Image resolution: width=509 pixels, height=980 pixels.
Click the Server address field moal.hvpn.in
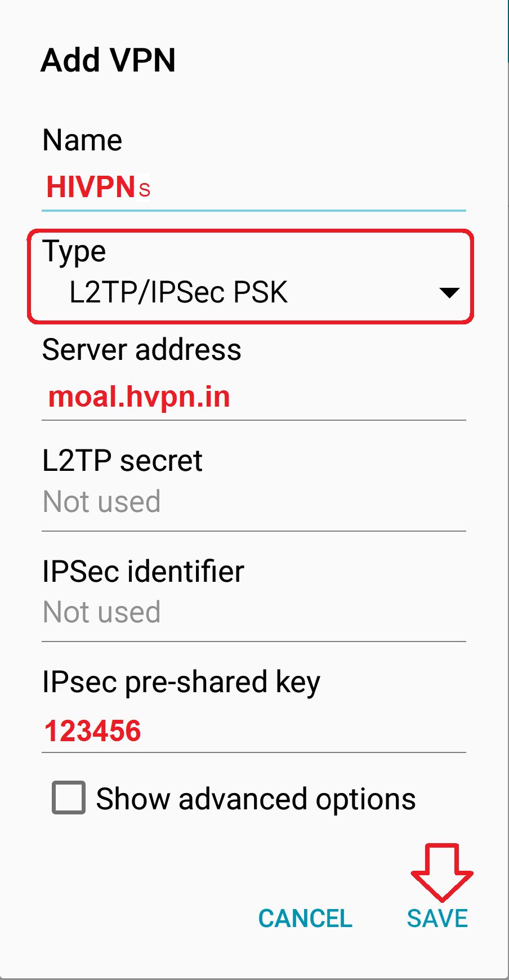254,398
